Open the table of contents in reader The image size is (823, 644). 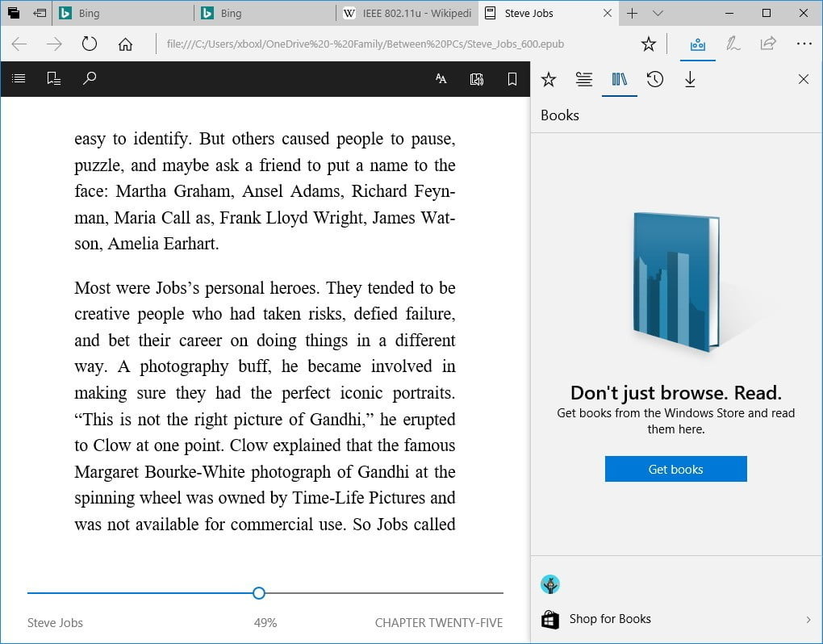(19, 78)
